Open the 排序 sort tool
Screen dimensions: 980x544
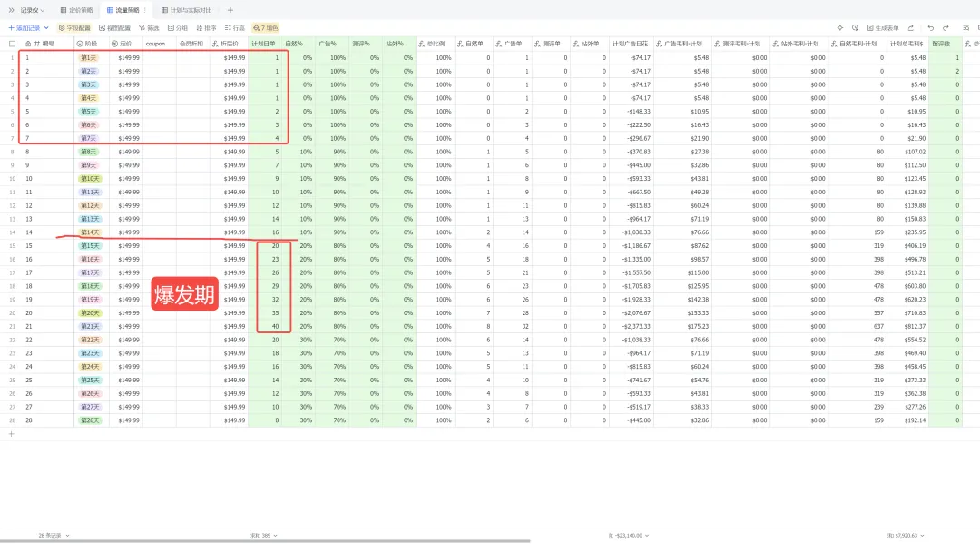point(206,28)
